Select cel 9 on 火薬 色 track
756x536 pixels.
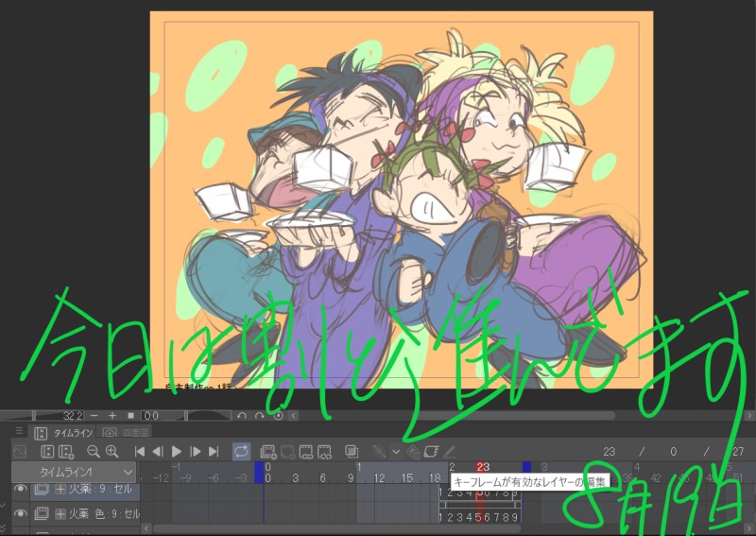coord(515,517)
